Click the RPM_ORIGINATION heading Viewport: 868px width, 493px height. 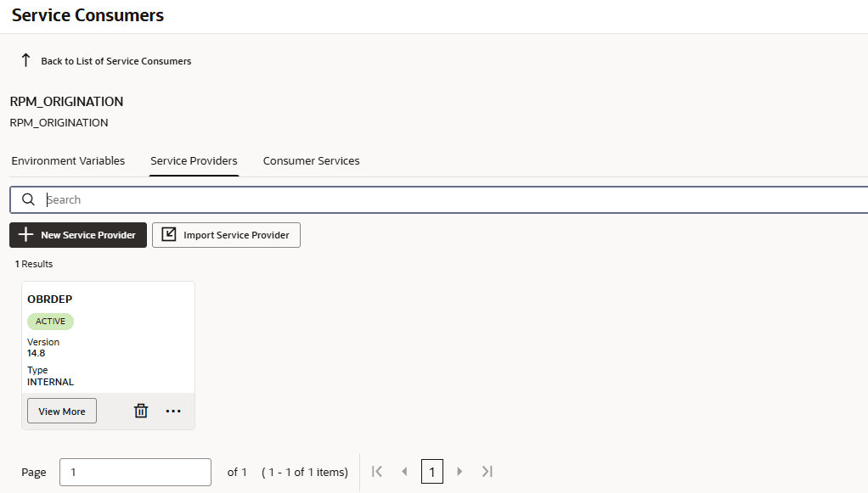click(66, 102)
